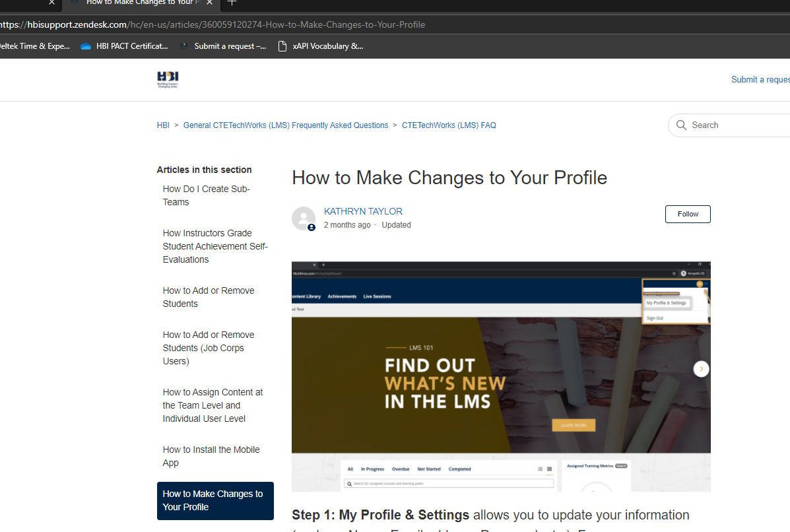Close the first browser tab
The image size is (790, 532).
pyautogui.click(x=52, y=3)
